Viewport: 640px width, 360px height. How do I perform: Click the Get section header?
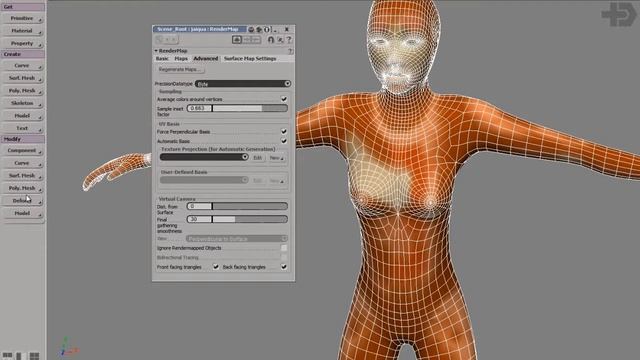pos(22,7)
